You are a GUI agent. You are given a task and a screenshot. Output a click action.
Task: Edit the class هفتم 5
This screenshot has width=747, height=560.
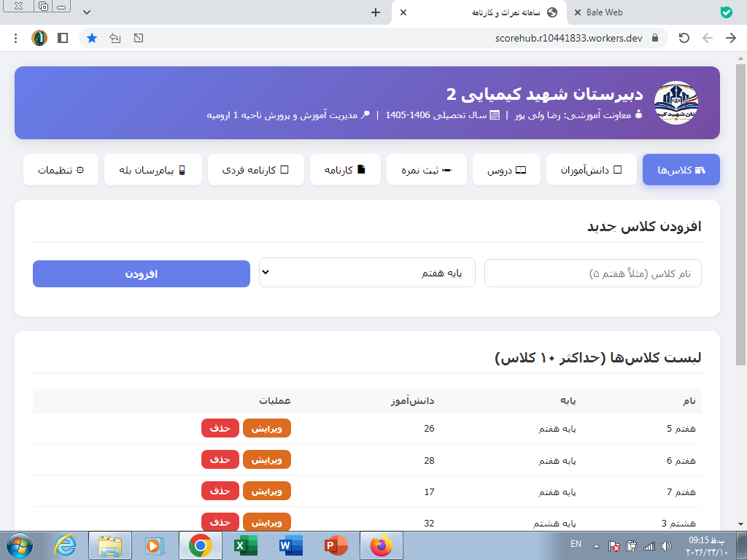(x=267, y=428)
